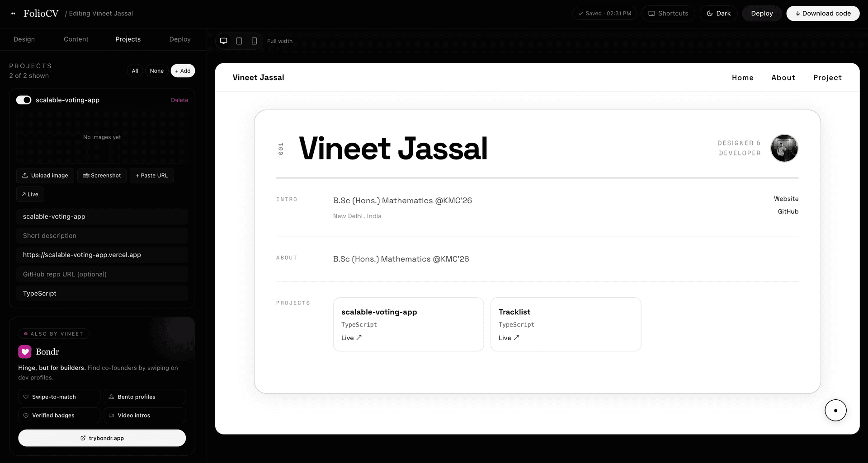Click the floating circle dot button
This screenshot has width=868, height=463.
(x=835, y=411)
